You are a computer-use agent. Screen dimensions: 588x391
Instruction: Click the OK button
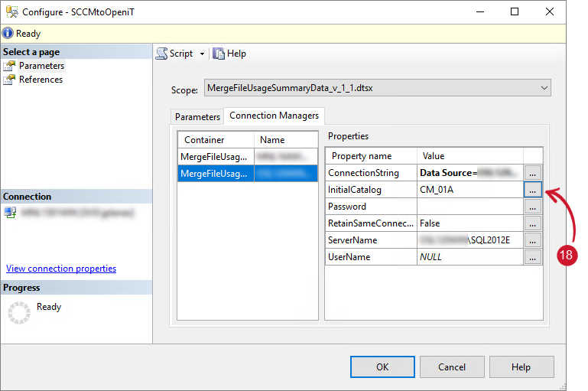click(382, 367)
